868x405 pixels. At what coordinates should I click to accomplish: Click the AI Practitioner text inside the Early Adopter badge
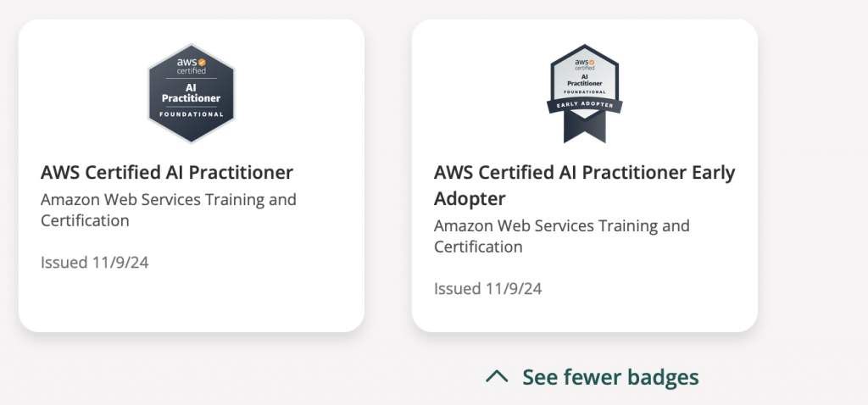[584, 83]
